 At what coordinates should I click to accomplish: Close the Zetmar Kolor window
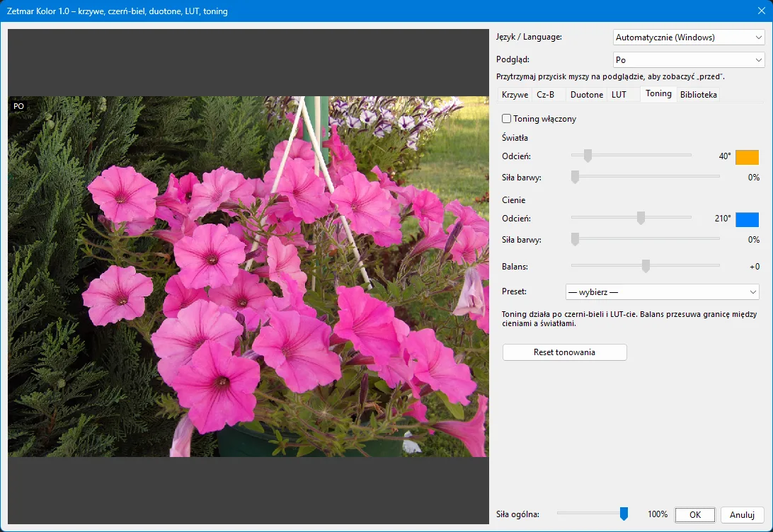(761, 11)
